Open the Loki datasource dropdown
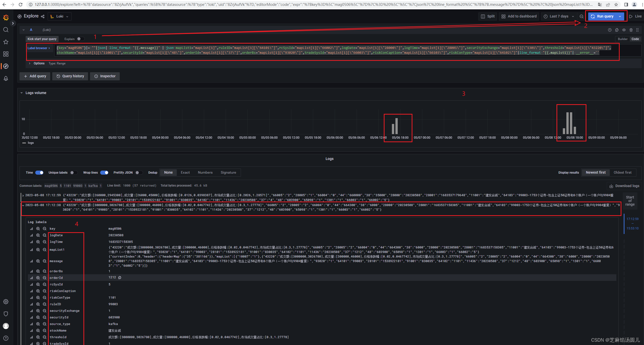The image size is (644, 345). tap(60, 16)
